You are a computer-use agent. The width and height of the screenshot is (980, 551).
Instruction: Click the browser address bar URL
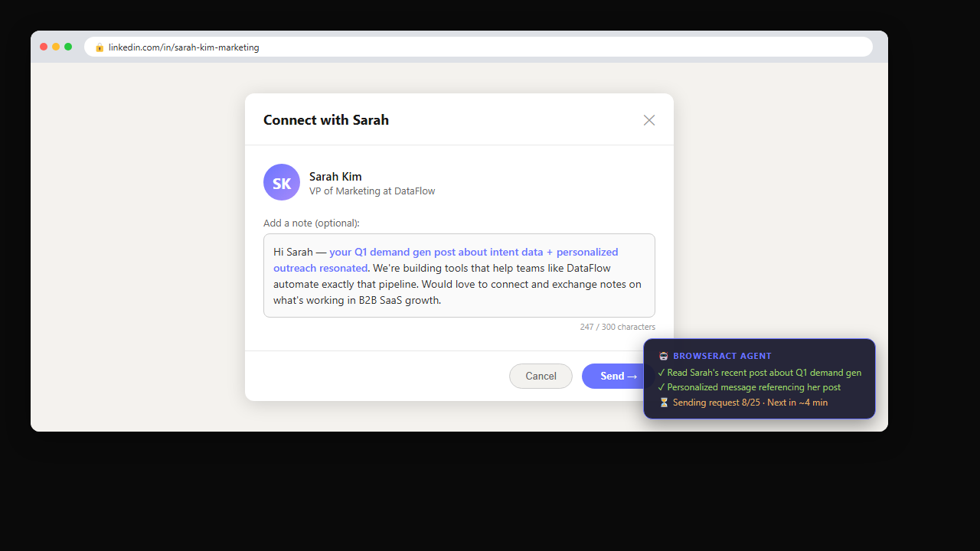[x=184, y=47]
